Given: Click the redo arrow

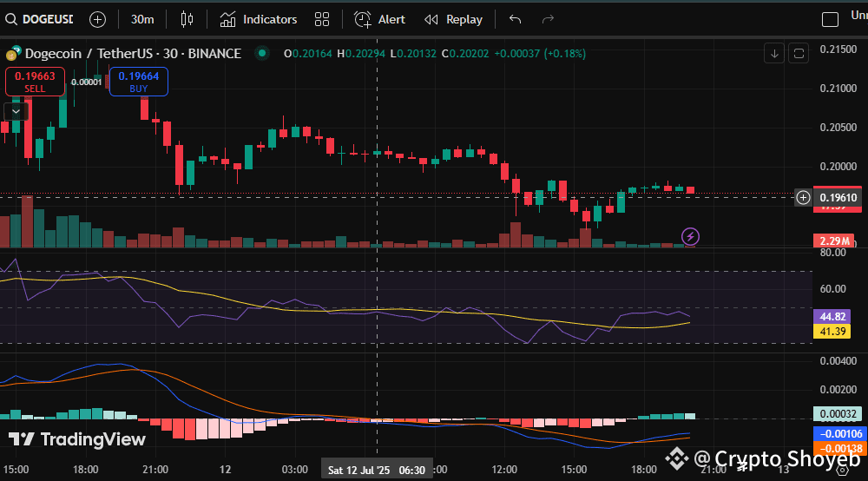Looking at the screenshot, I should pos(548,19).
